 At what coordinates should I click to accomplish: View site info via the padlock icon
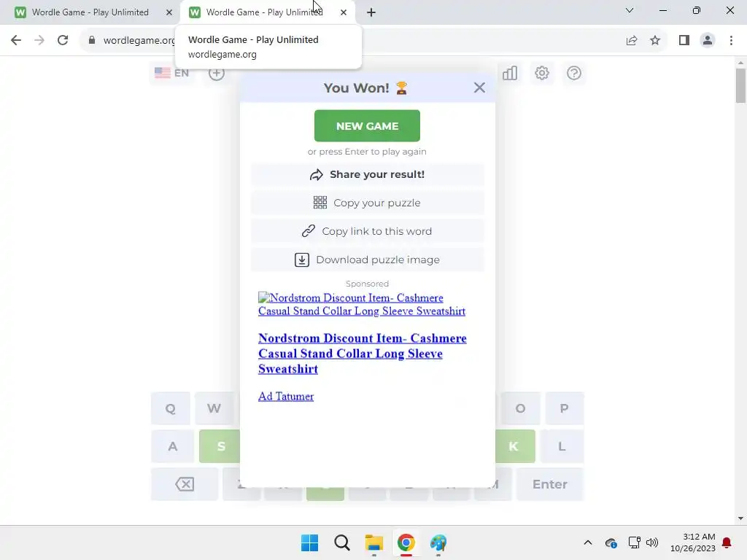click(92, 40)
